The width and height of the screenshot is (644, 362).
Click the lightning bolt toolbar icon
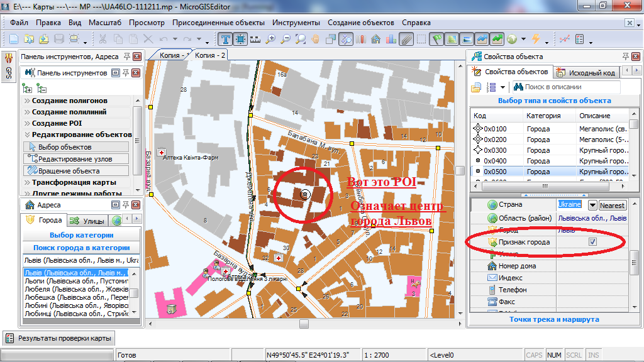click(536, 39)
